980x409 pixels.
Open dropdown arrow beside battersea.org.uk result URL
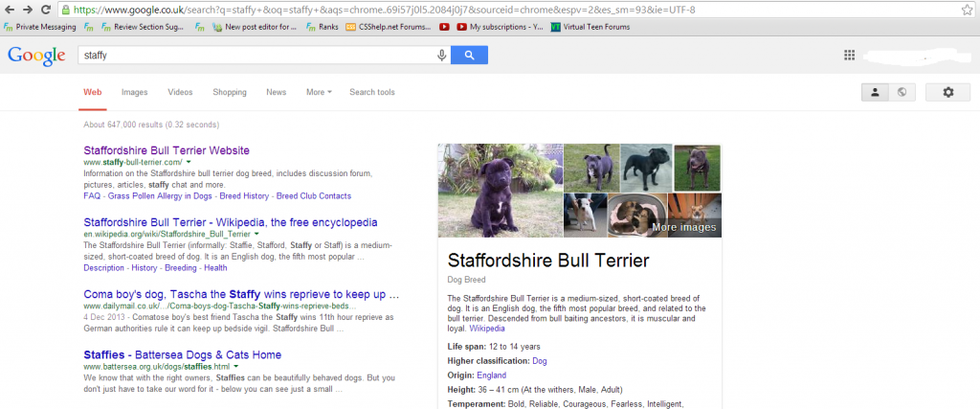point(236,367)
